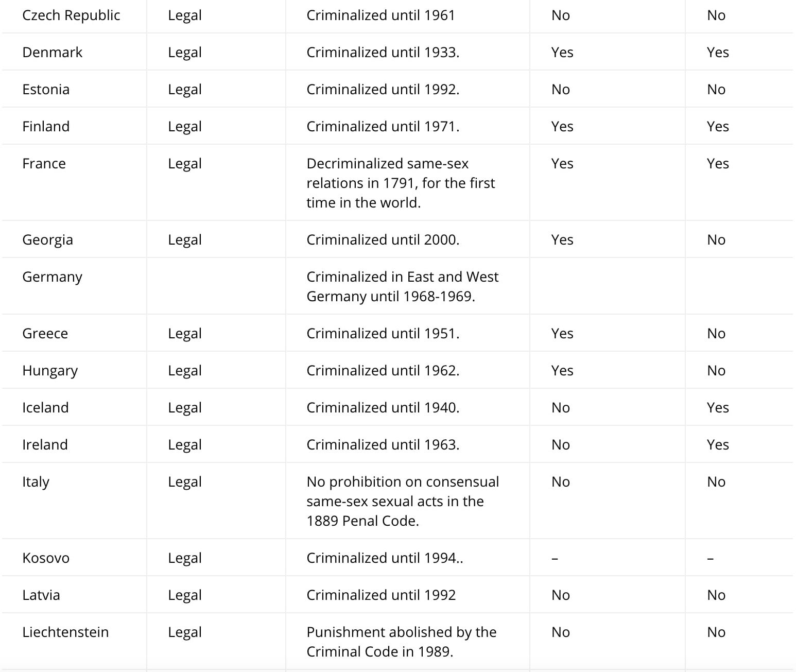Select Liechtenstein's Criminal Code 1989 note

(x=401, y=642)
